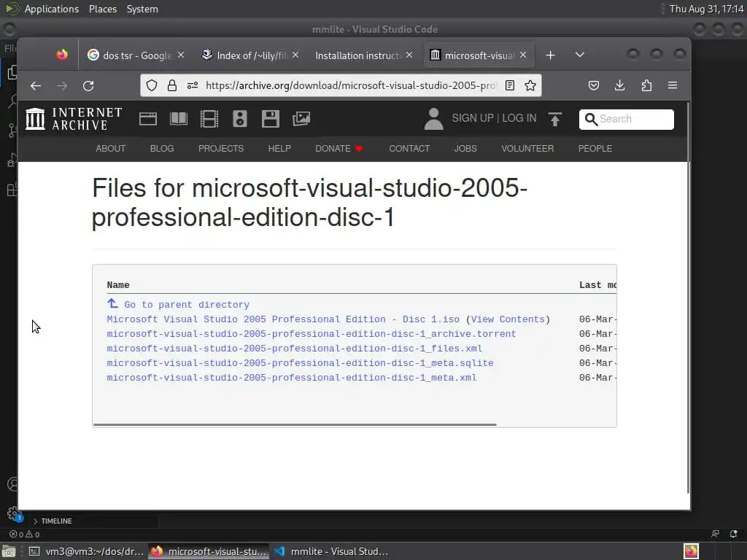Open VS Code Extensions sidebar icon
Image resolution: width=747 pixels, height=560 pixels.
click(x=12, y=190)
